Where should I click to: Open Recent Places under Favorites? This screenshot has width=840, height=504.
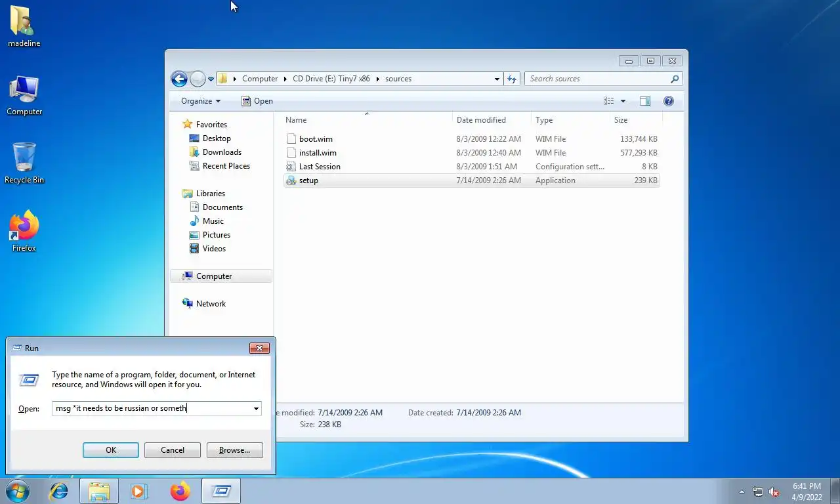[226, 166]
